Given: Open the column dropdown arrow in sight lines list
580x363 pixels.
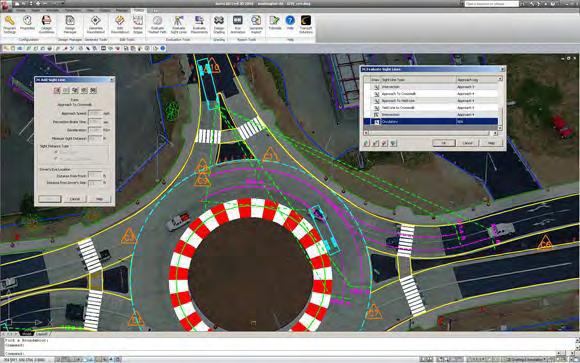Looking at the screenshot, I should pos(500,79).
